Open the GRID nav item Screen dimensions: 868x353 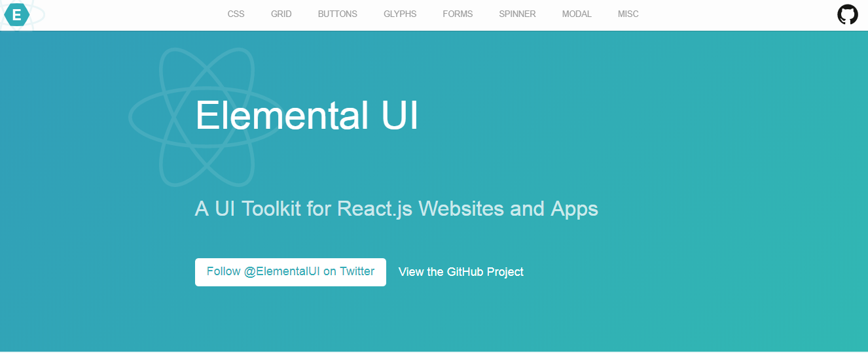[x=281, y=14]
